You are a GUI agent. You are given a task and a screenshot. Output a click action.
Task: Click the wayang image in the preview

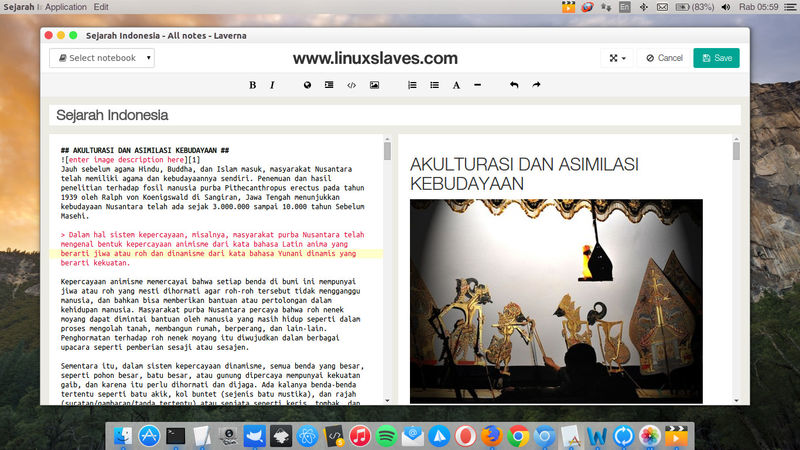556,301
